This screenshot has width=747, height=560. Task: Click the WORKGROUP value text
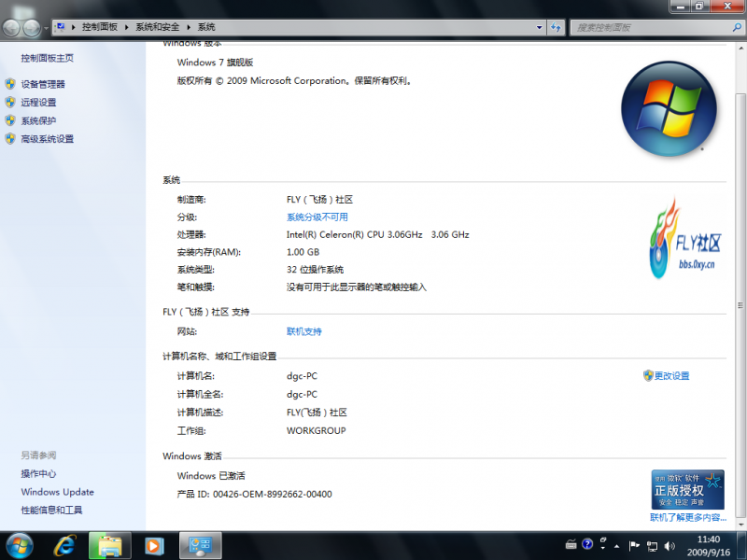(317, 430)
